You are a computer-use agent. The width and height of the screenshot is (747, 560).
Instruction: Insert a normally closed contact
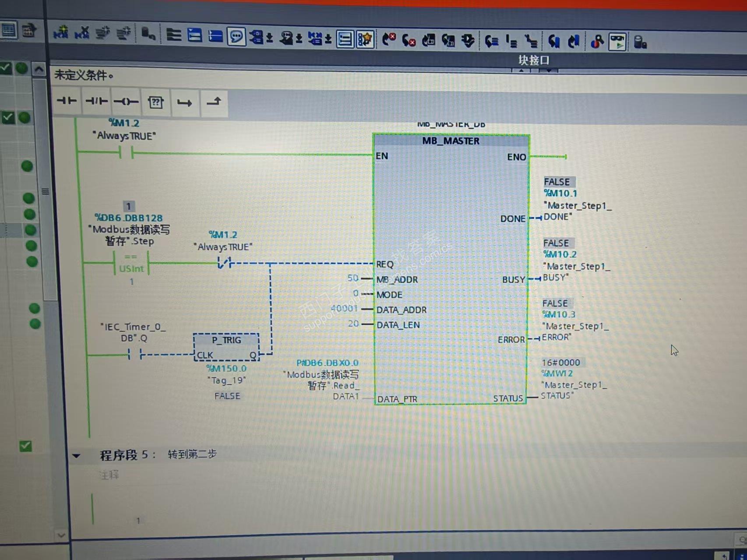point(96,102)
